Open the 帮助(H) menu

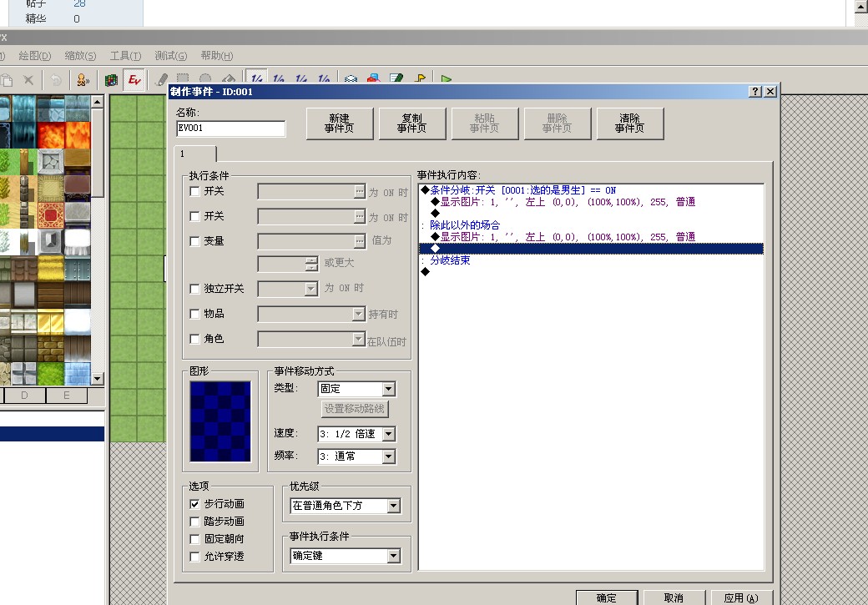216,56
